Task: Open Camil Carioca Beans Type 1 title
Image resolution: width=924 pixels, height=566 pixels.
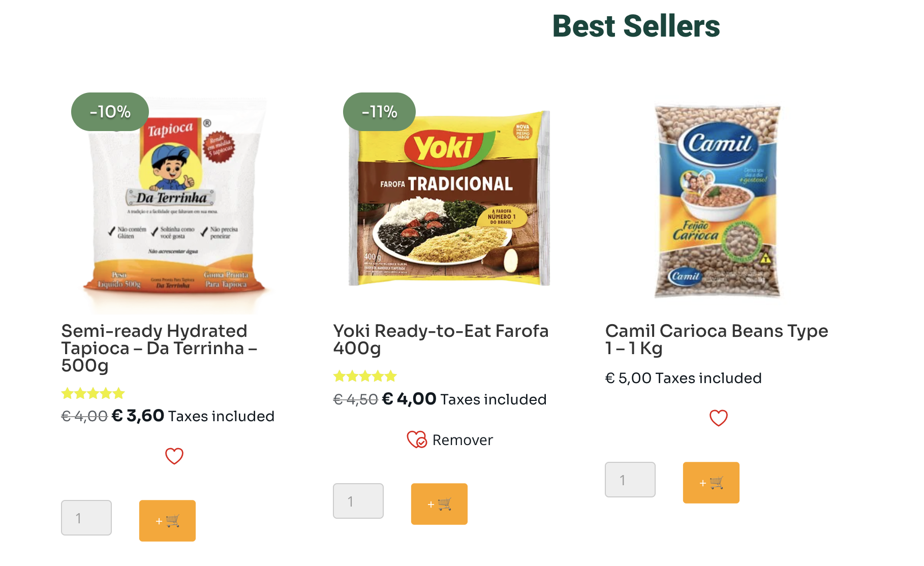Action: point(716,339)
